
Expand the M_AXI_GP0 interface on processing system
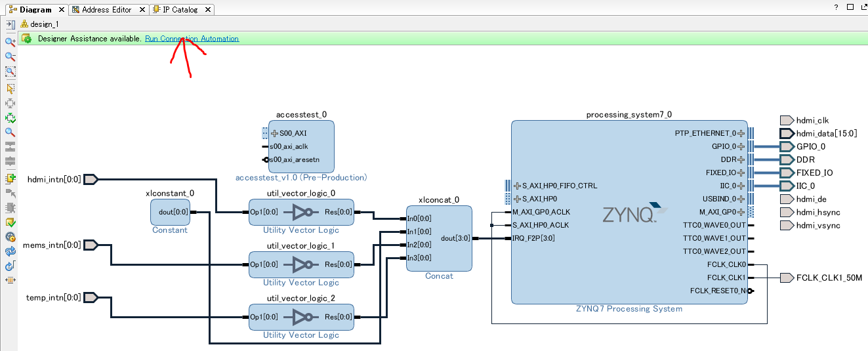point(741,212)
